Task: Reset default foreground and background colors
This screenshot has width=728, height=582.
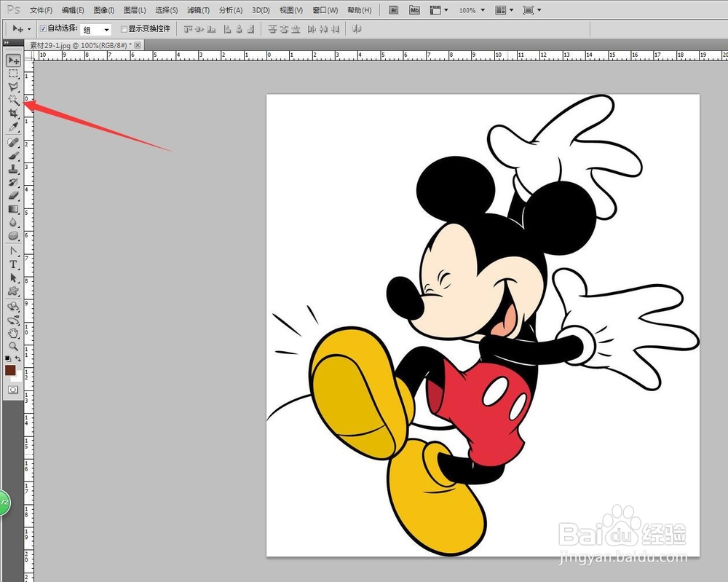Action: click(x=8, y=358)
